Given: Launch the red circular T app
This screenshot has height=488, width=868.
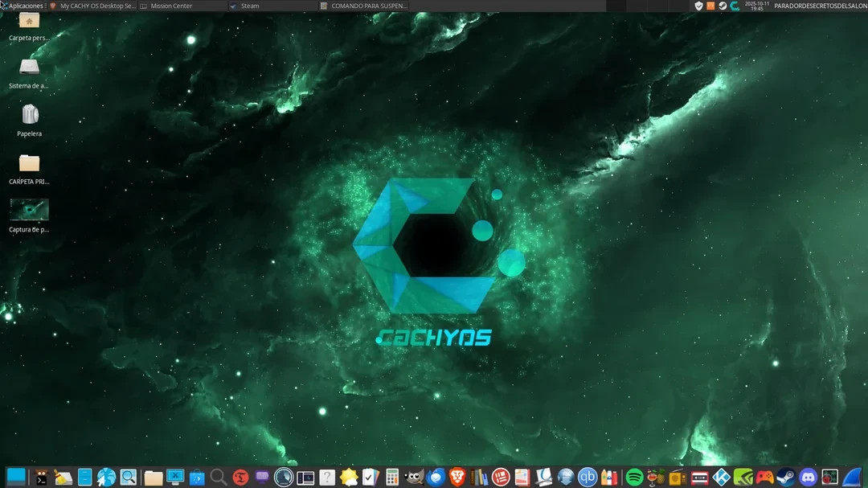Looking at the screenshot, I should 240,477.
